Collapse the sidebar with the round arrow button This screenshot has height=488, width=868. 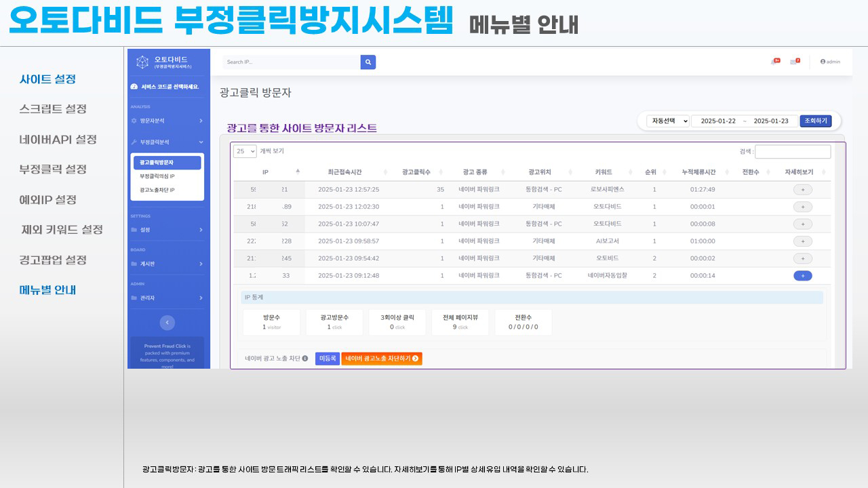click(x=167, y=323)
